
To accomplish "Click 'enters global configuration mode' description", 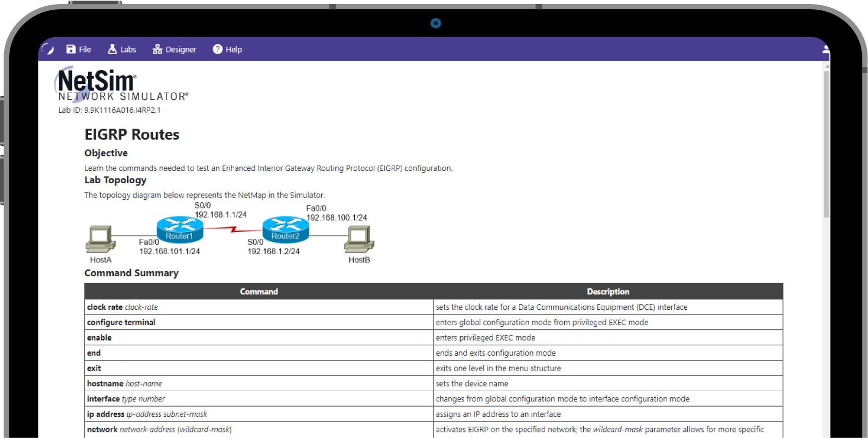I will [608, 322].
